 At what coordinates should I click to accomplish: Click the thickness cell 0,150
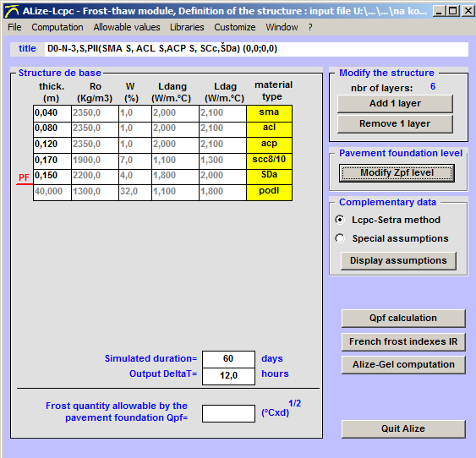(x=52, y=177)
